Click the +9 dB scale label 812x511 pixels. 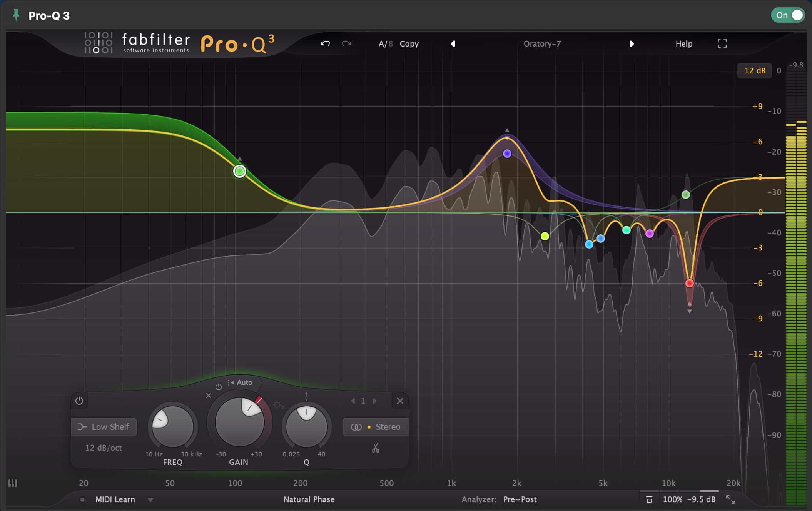click(x=757, y=106)
